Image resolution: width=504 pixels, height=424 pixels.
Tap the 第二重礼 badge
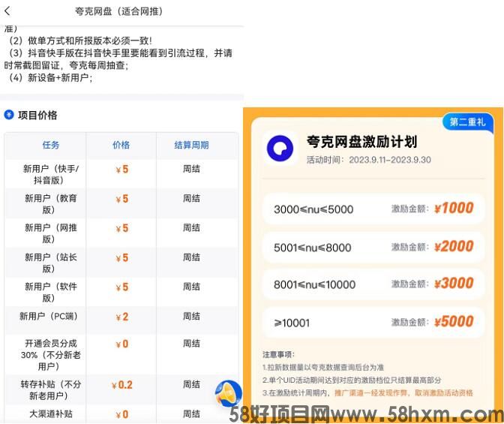pyautogui.click(x=468, y=122)
